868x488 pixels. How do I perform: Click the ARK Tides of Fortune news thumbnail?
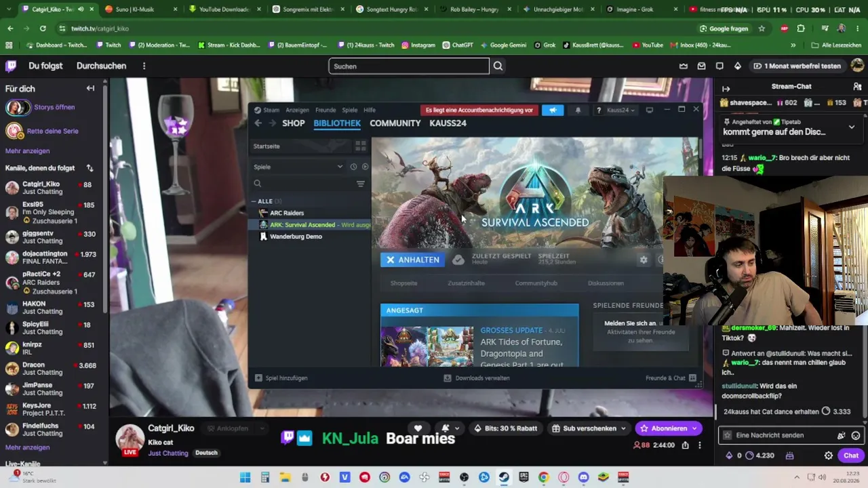click(427, 346)
